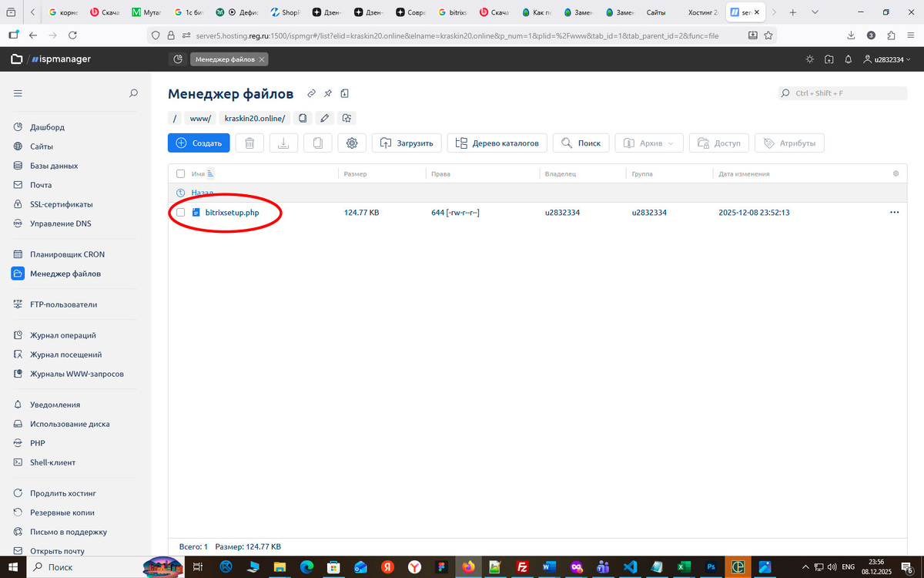The width and height of the screenshot is (924, 578).
Task: Open row actions (...) for bitrixsetup.php
Action: [x=894, y=212]
